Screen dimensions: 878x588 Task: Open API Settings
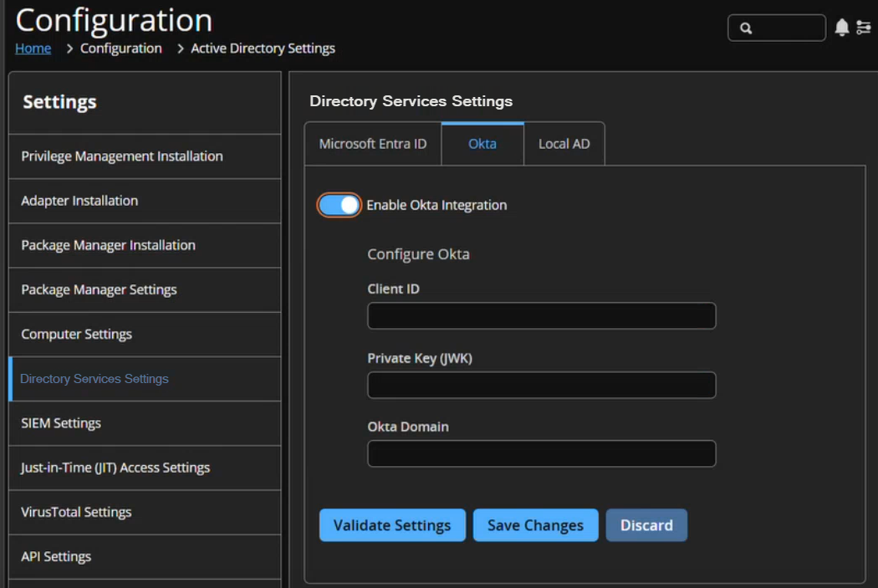tap(145, 557)
